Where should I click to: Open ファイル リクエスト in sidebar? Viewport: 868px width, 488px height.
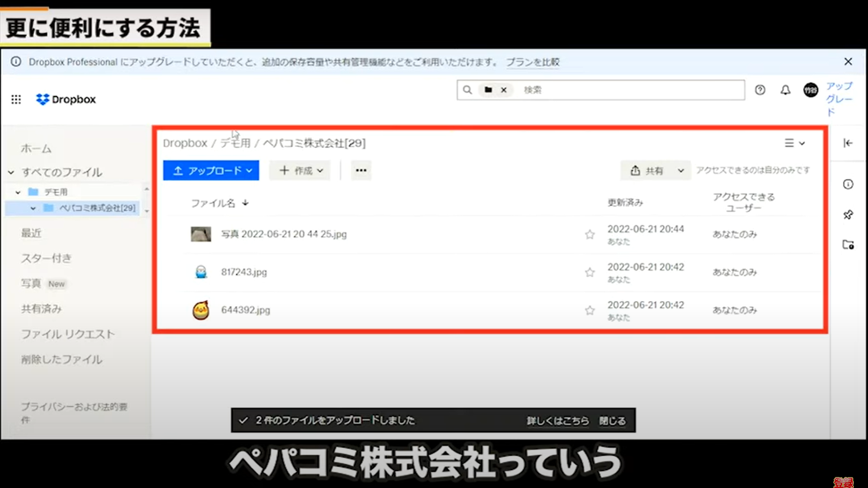point(68,334)
